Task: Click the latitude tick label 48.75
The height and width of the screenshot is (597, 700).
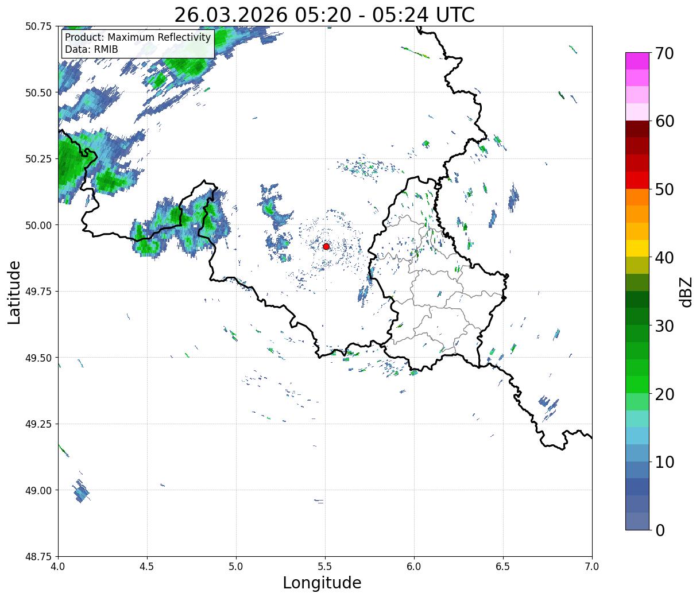Action: (38, 557)
